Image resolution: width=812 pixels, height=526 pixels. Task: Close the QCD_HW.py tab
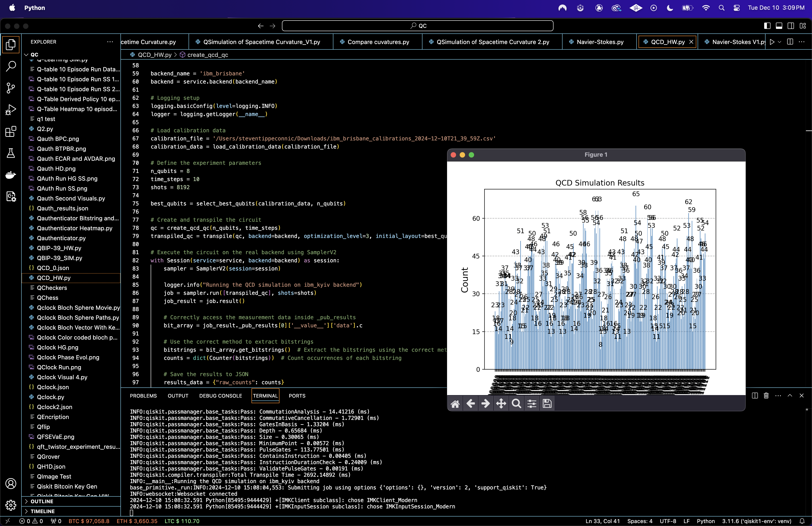coord(691,42)
